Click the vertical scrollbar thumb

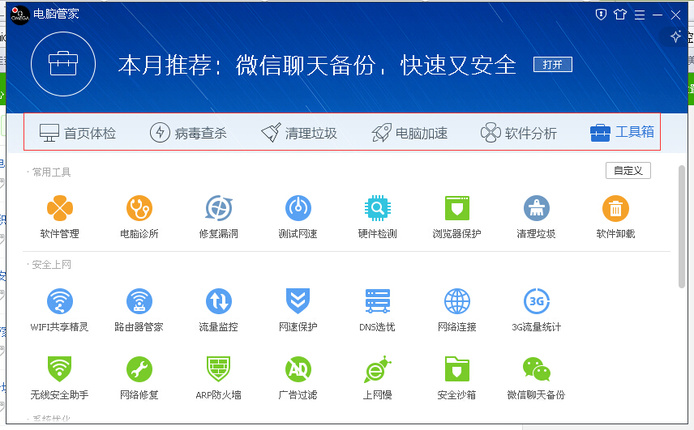(x=682, y=227)
